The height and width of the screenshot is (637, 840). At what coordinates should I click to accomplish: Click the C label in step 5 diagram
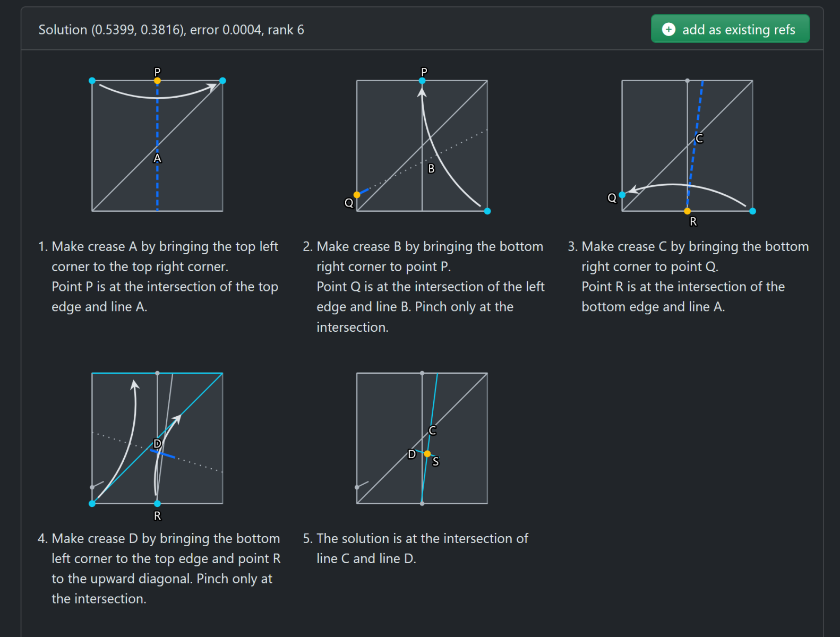pos(433,431)
